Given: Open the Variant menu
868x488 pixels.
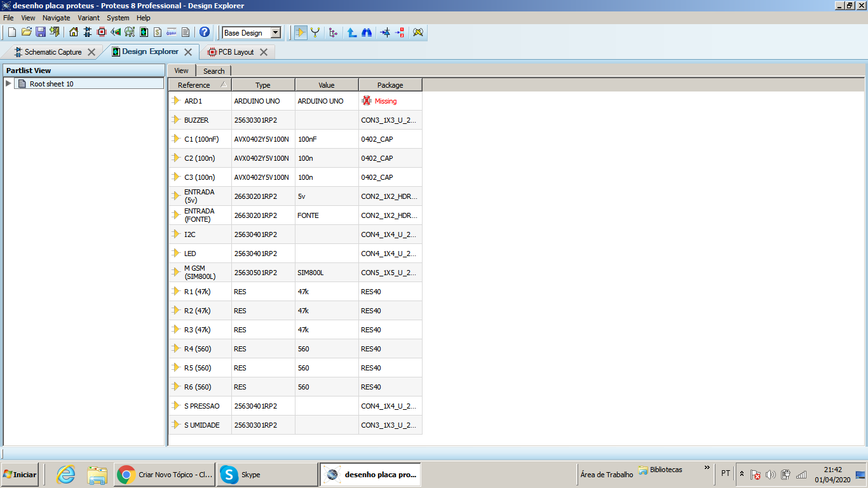Looking at the screenshot, I should coord(89,18).
